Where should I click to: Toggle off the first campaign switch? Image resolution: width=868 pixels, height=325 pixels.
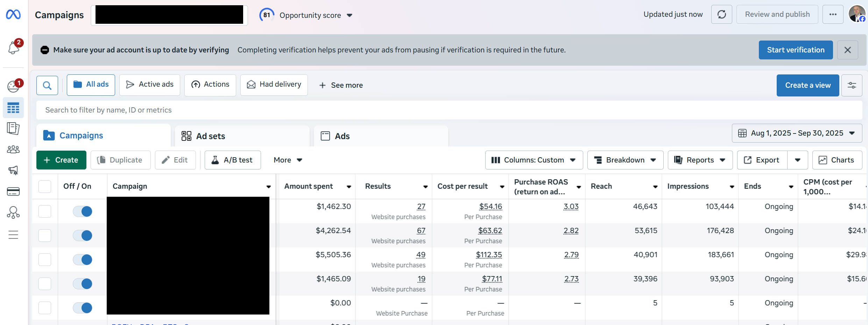83,211
